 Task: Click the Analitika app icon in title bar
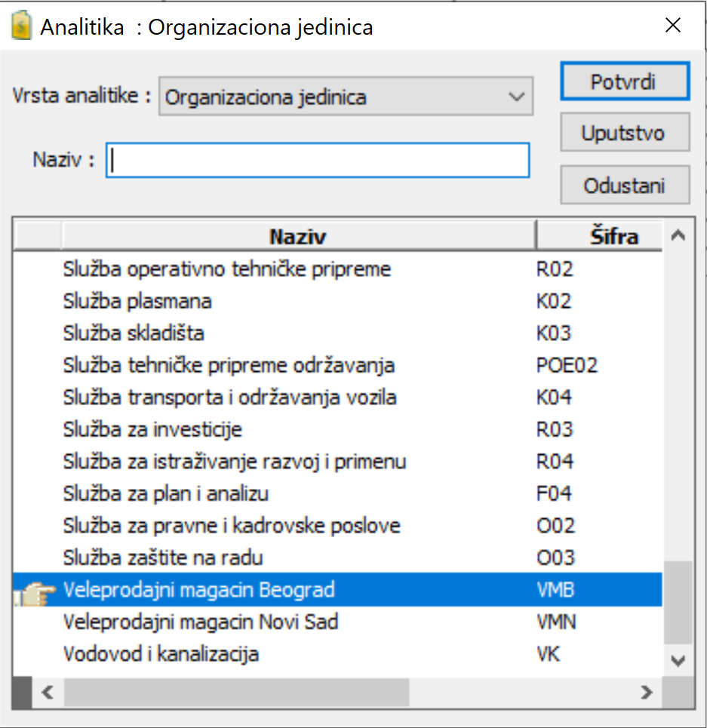20,27
